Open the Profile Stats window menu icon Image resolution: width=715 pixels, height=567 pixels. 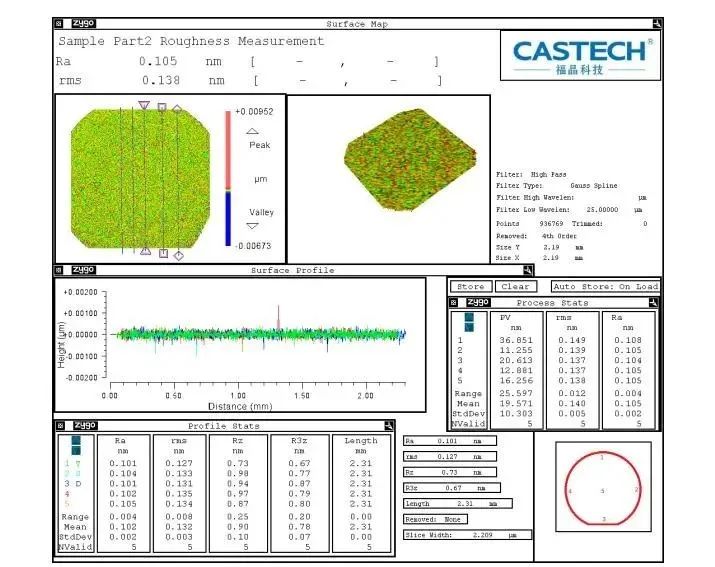pos(59,425)
